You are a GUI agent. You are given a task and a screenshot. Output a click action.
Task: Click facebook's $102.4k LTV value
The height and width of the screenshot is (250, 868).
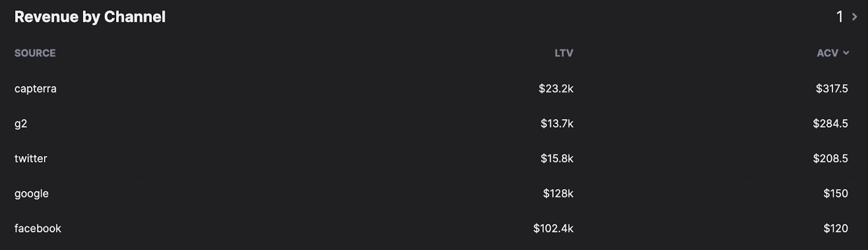(x=553, y=228)
